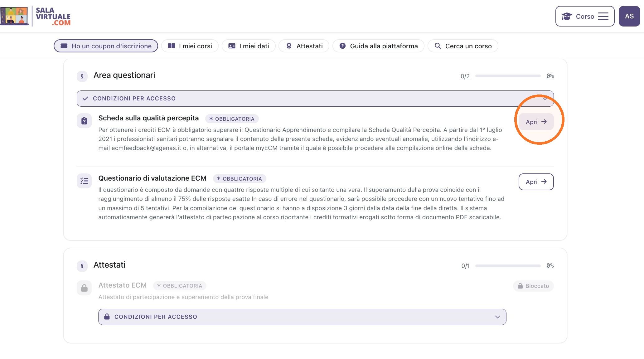The image size is (644, 359).
Task: Click the lock icon next to Attestato ECM
Action: coord(84,288)
